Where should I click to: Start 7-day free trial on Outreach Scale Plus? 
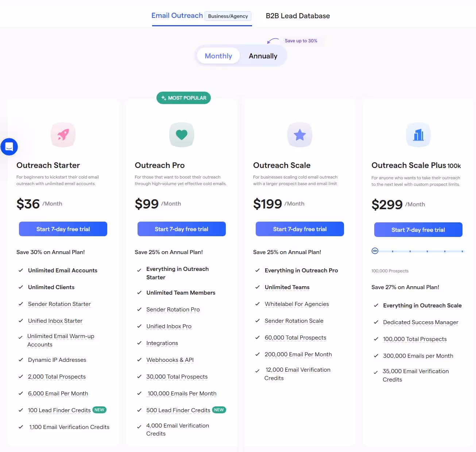tap(418, 230)
